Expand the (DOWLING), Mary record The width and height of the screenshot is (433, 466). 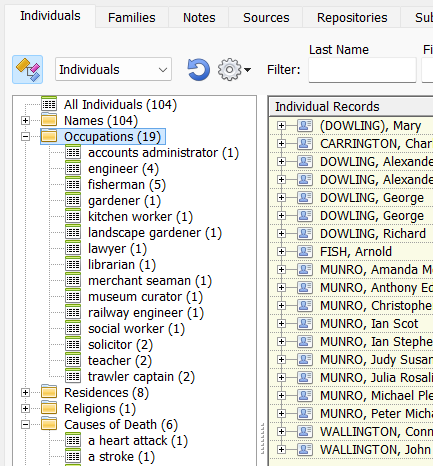[281, 125]
